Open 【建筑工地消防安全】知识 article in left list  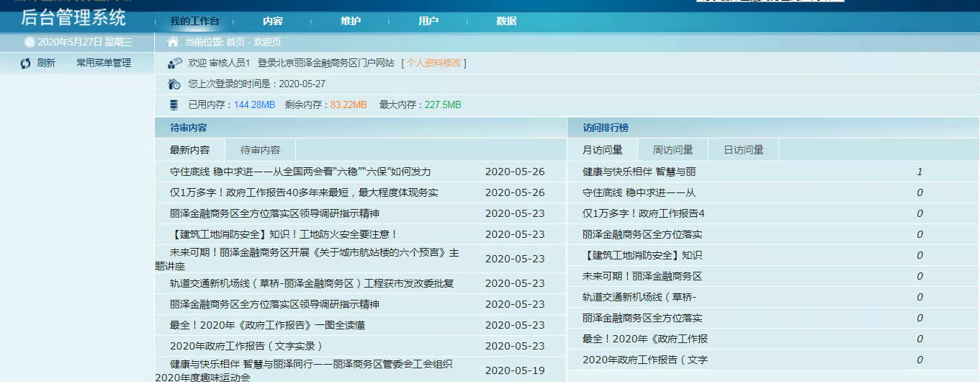pyautogui.click(x=284, y=235)
